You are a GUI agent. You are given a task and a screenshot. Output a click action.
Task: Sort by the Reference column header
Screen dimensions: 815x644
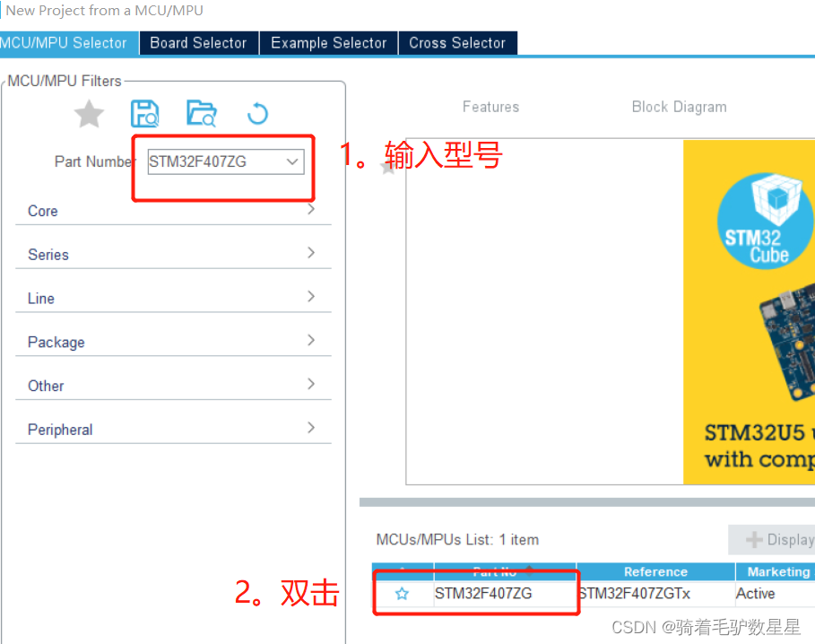coord(655,571)
